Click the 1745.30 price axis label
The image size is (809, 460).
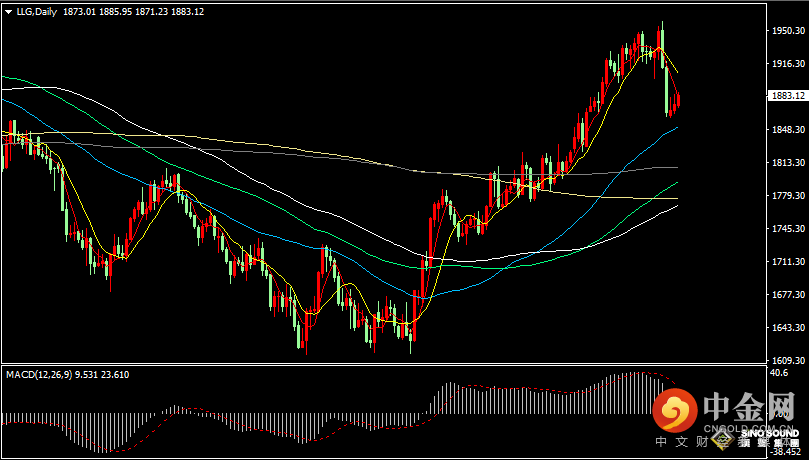tap(789, 229)
